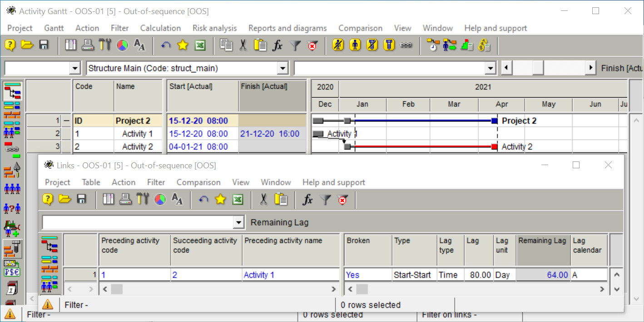Click the yellow bolt icon in Gantt toolbar
This screenshot has height=322, width=644.
coord(389,45)
